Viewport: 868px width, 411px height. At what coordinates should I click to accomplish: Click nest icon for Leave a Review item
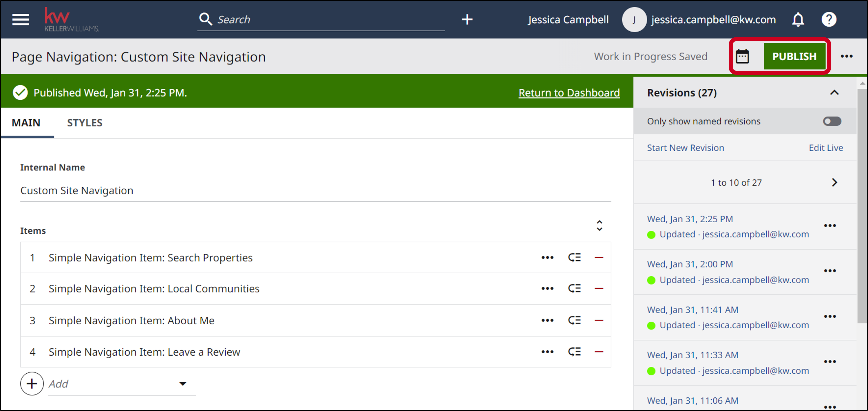click(x=574, y=352)
